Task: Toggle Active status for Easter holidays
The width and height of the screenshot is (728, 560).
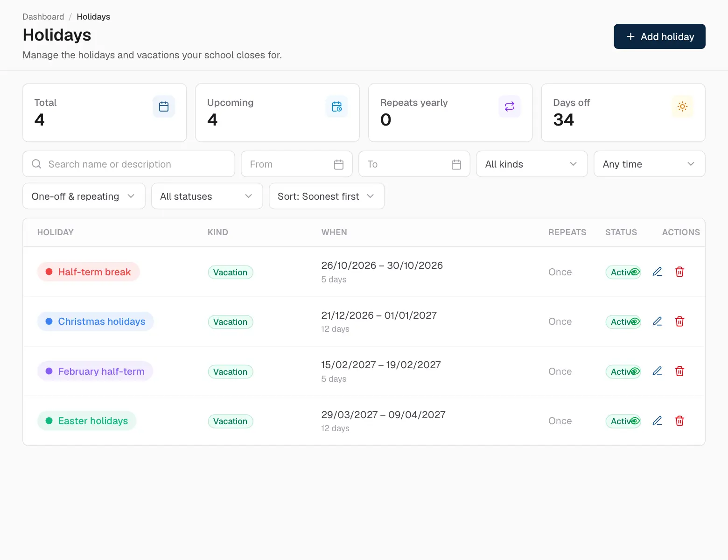Action: point(623,421)
